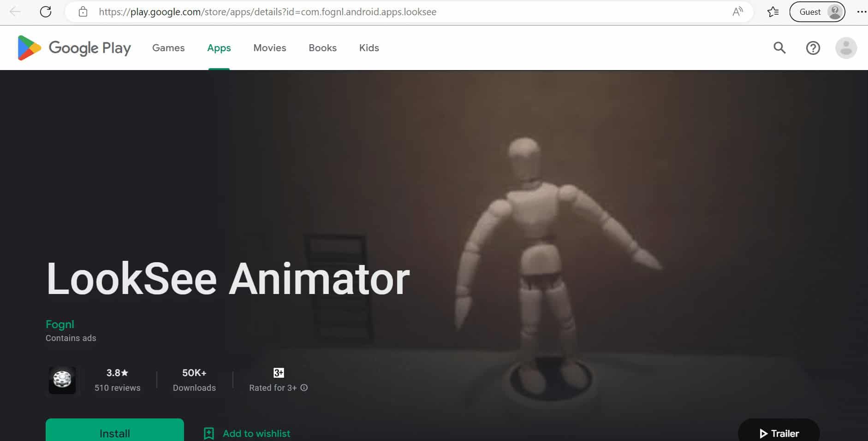Open the Guest profile button

(817, 12)
